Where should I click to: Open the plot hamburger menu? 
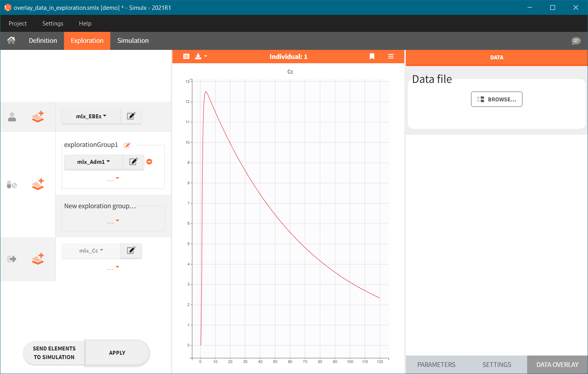[391, 57]
